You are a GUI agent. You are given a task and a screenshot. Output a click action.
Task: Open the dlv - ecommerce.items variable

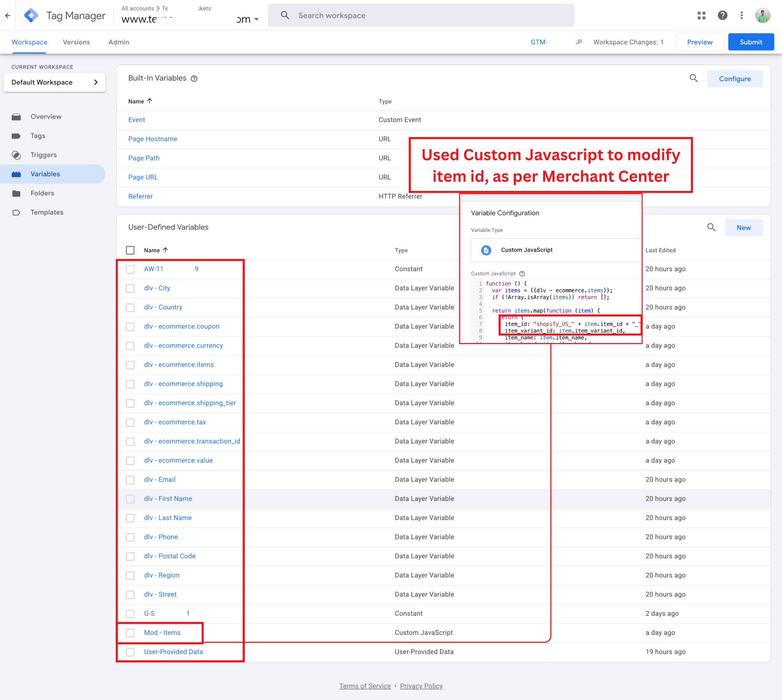tap(179, 365)
